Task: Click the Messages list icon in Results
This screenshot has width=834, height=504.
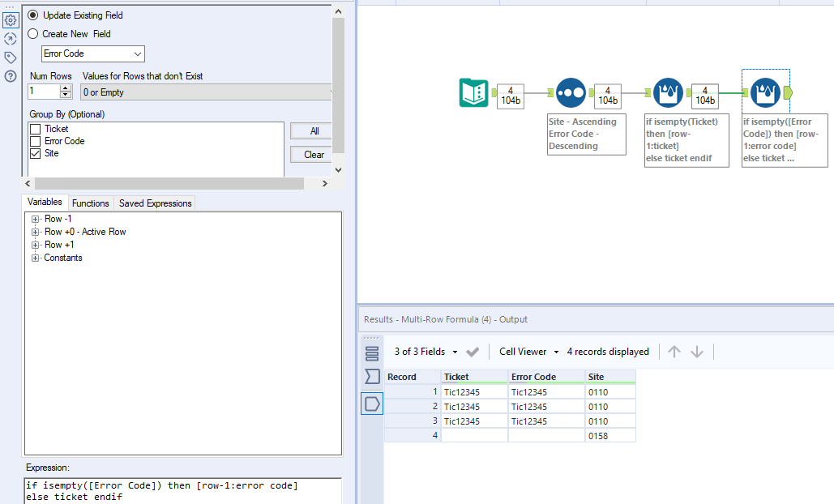Action: click(x=372, y=352)
